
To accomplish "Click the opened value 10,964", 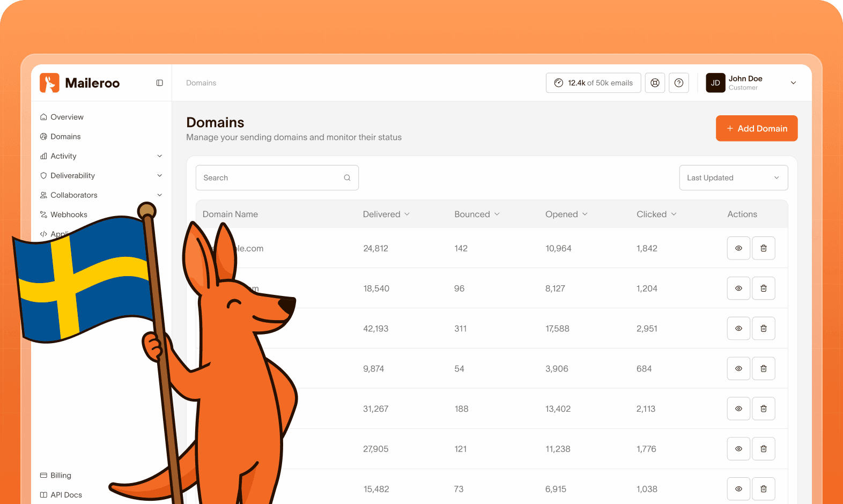I will point(558,249).
